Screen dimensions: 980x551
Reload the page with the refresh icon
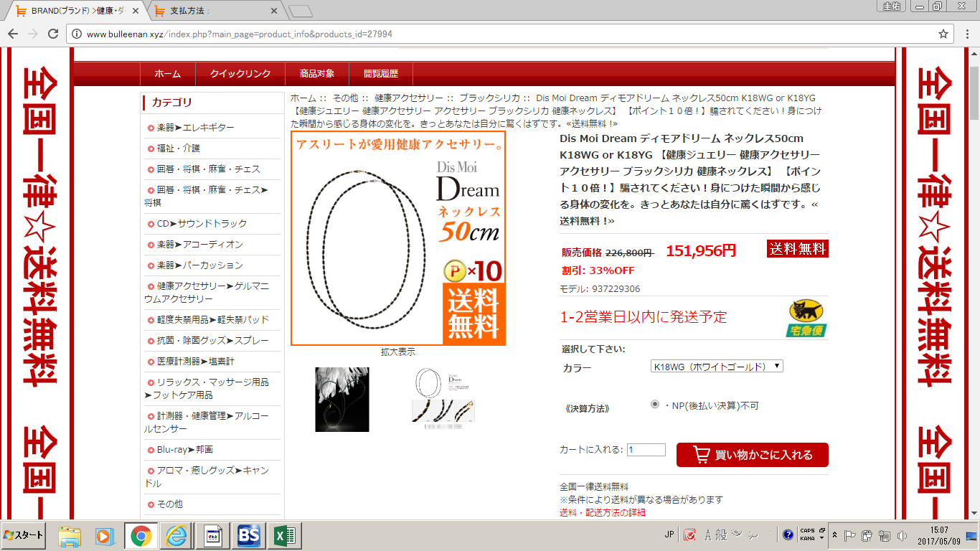(x=52, y=34)
